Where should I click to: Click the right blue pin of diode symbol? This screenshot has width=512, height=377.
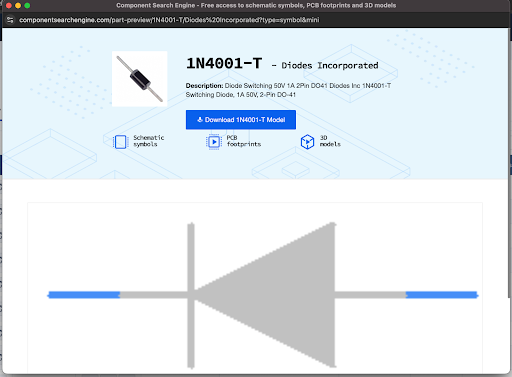(x=442, y=295)
